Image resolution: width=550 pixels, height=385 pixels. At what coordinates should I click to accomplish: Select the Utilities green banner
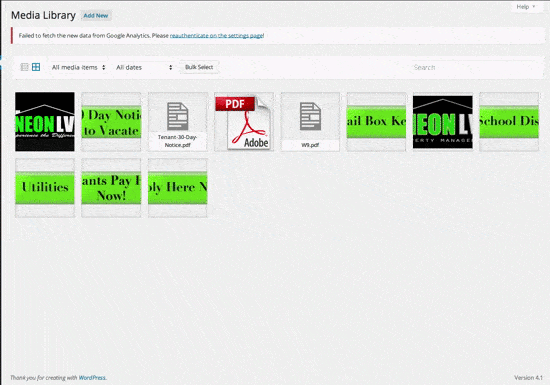pos(45,188)
